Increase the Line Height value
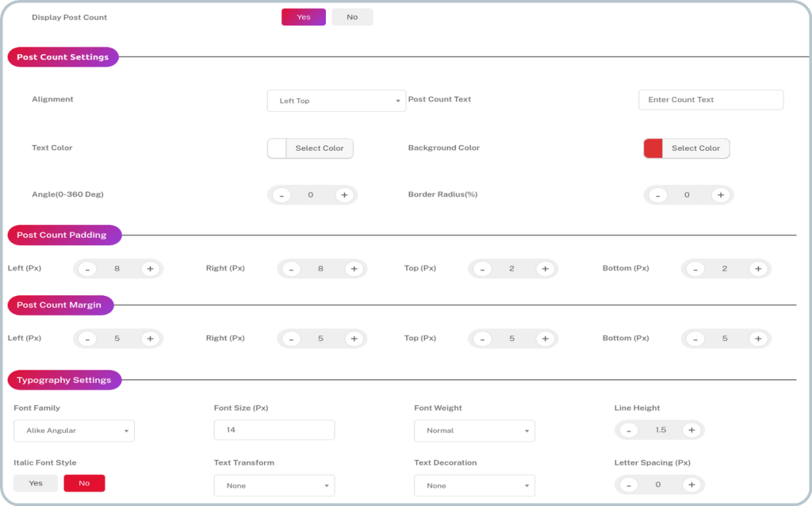812x506 pixels. point(691,431)
